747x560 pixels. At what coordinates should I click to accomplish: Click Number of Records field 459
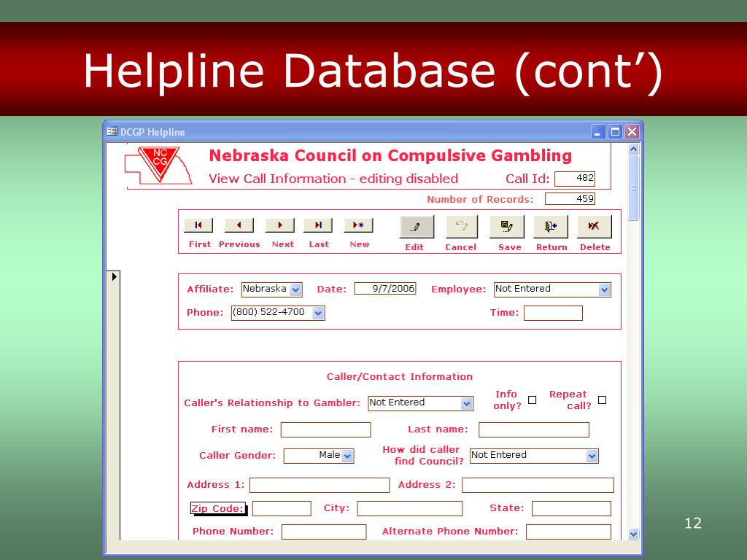click(x=570, y=198)
